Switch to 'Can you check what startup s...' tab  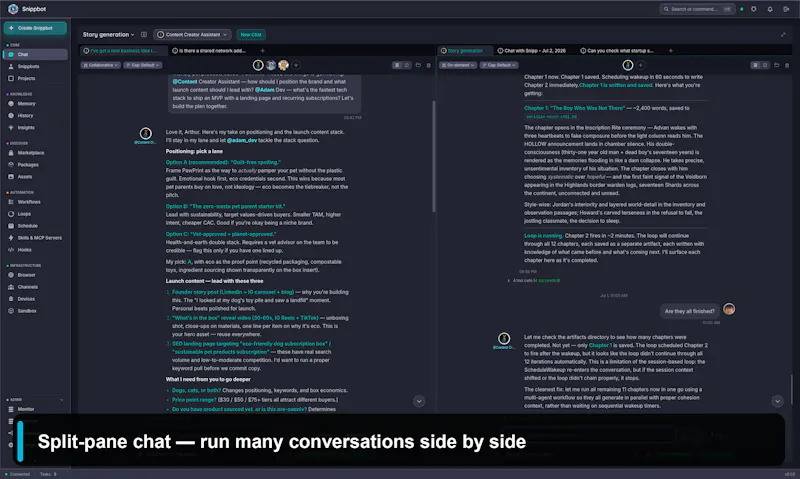click(617, 51)
